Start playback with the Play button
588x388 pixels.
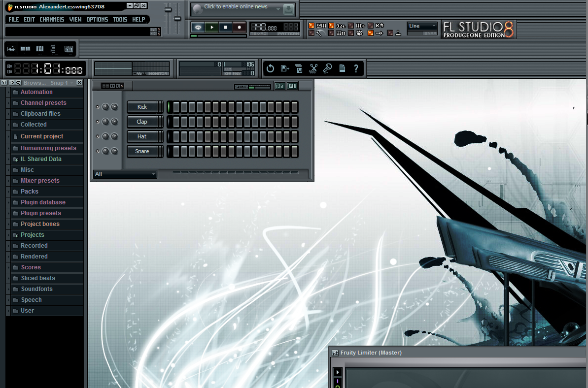[212, 28]
